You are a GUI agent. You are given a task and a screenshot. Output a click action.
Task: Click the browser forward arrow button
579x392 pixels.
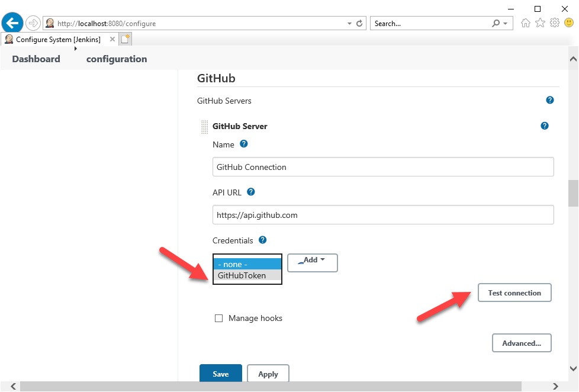(33, 23)
